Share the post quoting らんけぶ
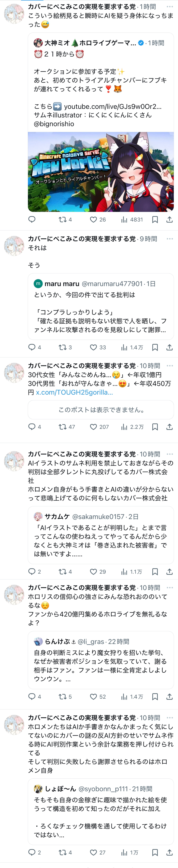Viewport: 178px width, 868px height. coord(170,696)
